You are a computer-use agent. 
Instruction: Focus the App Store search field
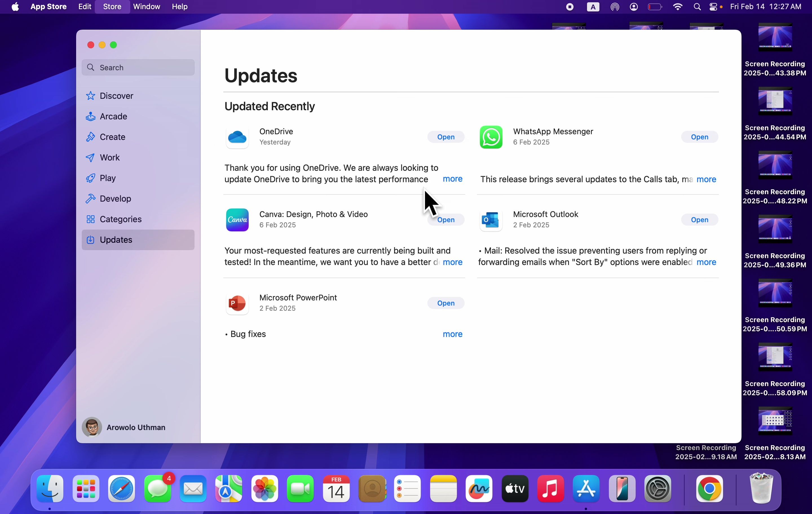138,67
